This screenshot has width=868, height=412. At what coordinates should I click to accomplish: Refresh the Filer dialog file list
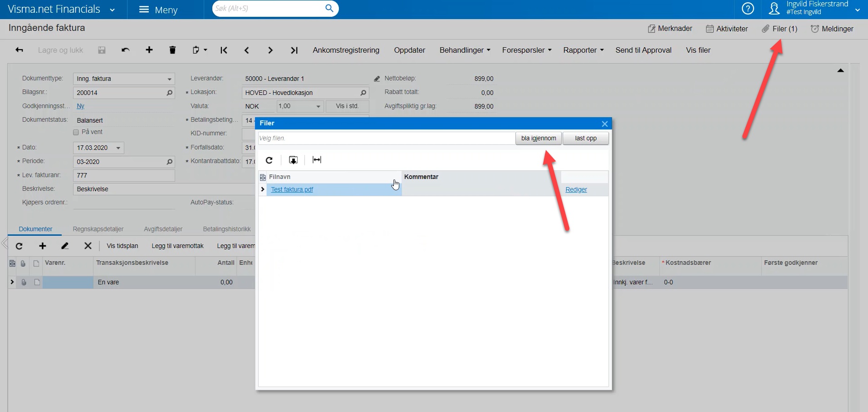pyautogui.click(x=269, y=160)
